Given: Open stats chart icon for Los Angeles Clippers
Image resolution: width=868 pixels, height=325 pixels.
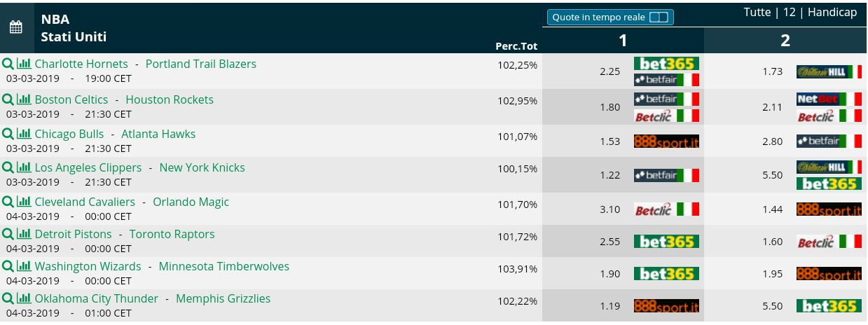Looking at the screenshot, I should point(24,167).
